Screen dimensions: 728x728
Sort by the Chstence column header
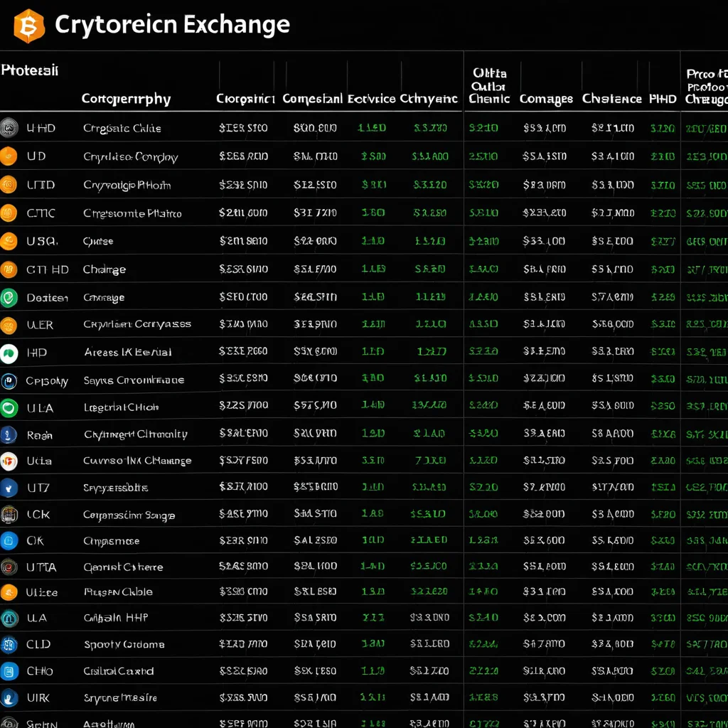point(611,98)
